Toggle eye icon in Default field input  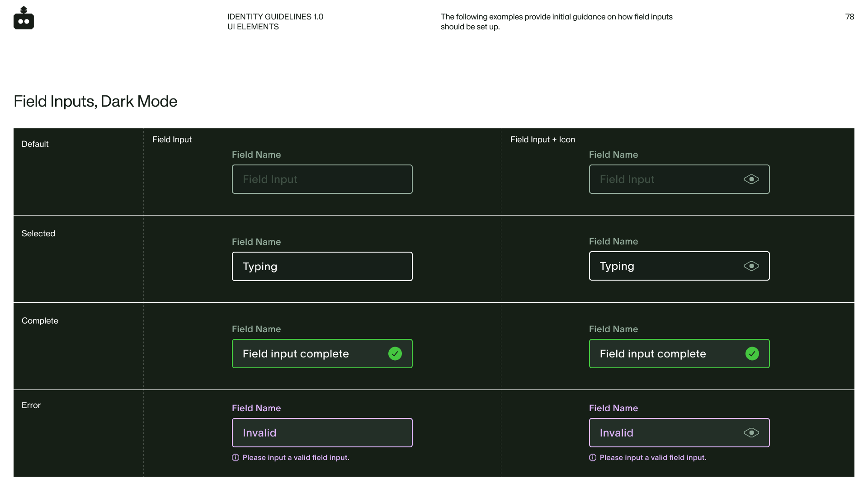pyautogui.click(x=751, y=179)
